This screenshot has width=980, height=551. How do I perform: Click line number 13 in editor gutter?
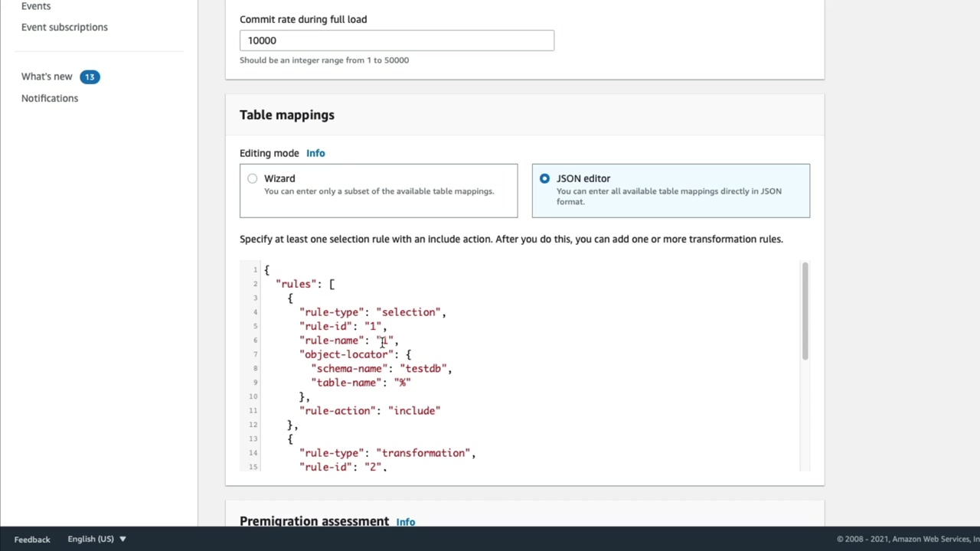coord(253,439)
